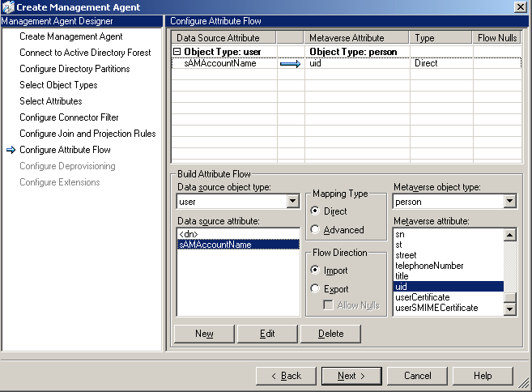
Task: Select sn metaverse attribute
Action: pos(449,234)
